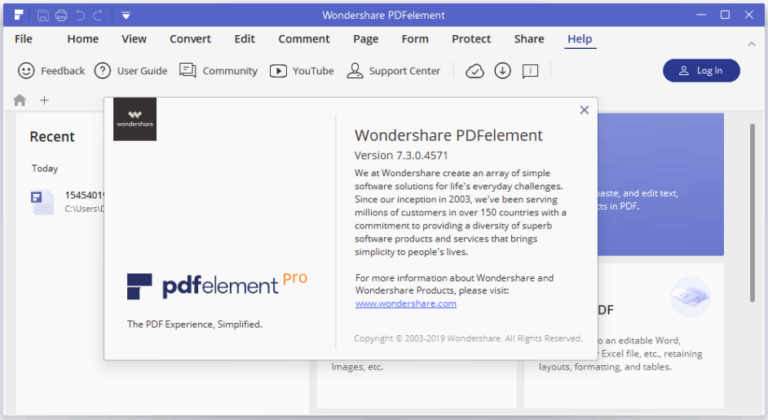Click the save icon in title bar
The width and height of the screenshot is (768, 420).
(x=43, y=15)
